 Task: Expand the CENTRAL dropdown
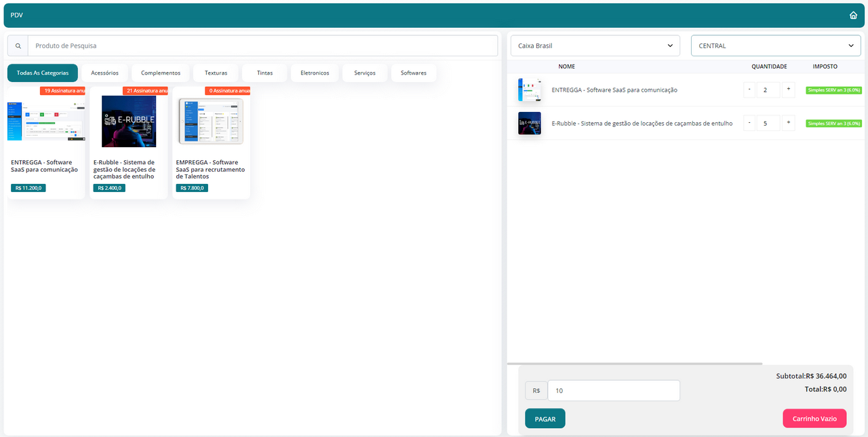tap(775, 45)
